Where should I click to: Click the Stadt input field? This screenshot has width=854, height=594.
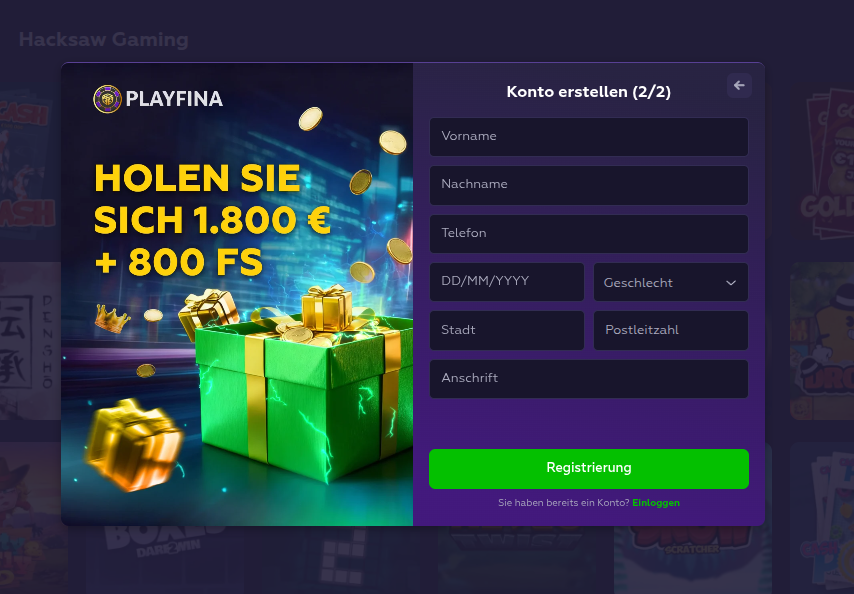(x=507, y=330)
